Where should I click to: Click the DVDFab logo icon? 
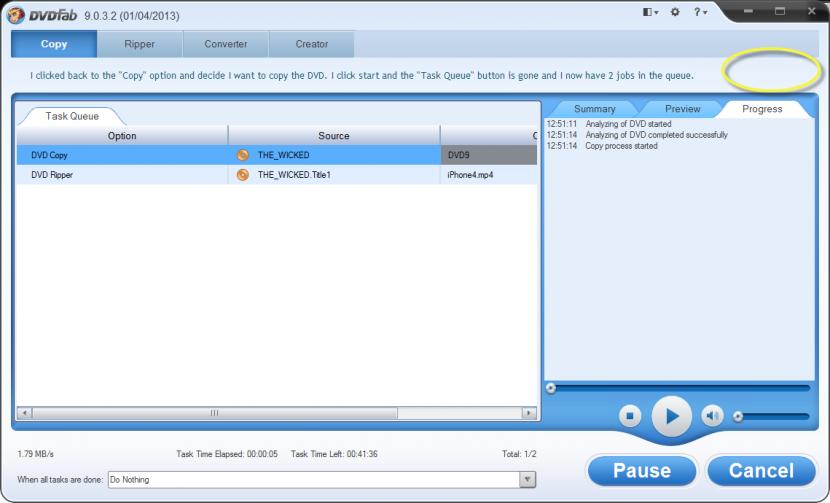coord(15,15)
